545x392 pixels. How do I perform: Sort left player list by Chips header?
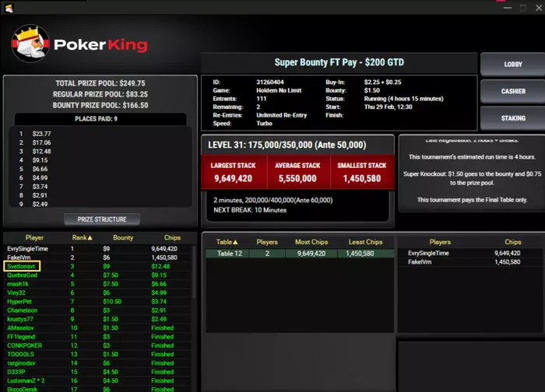pos(172,238)
